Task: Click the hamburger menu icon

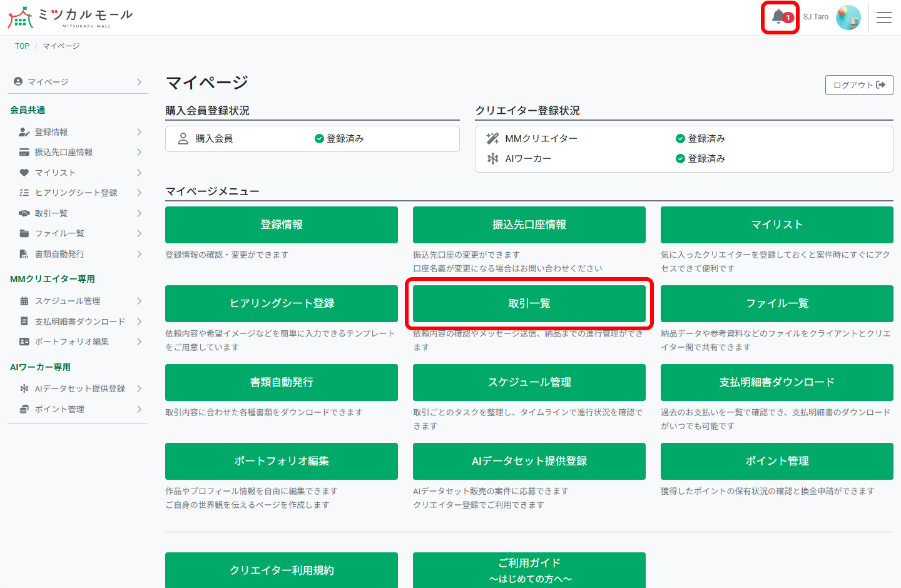Action: (884, 17)
